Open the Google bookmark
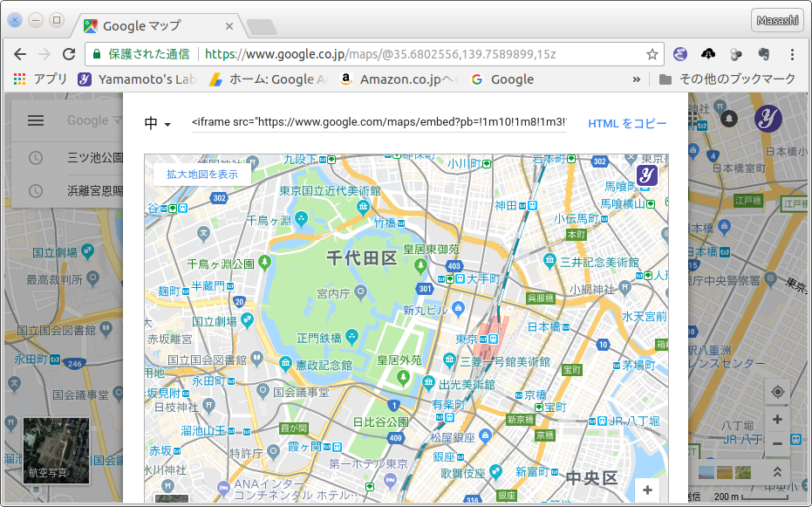The width and height of the screenshot is (812, 507). 502,79
